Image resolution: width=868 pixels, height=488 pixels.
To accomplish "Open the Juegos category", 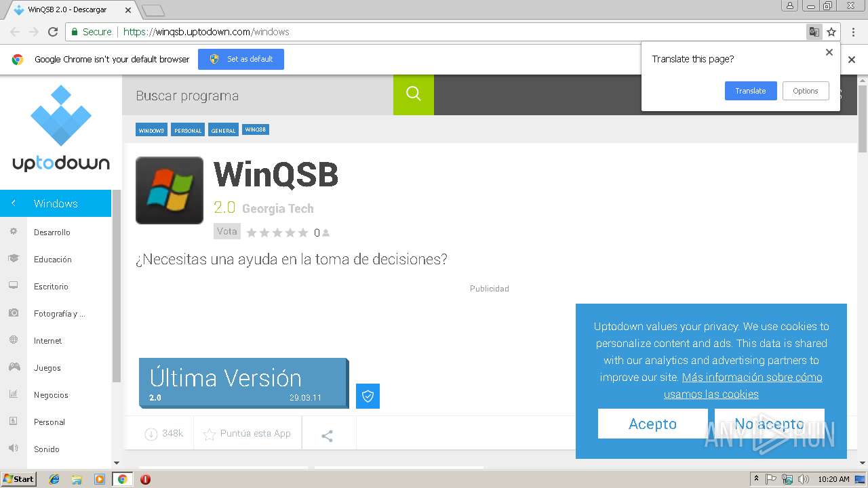I will pyautogui.click(x=47, y=367).
